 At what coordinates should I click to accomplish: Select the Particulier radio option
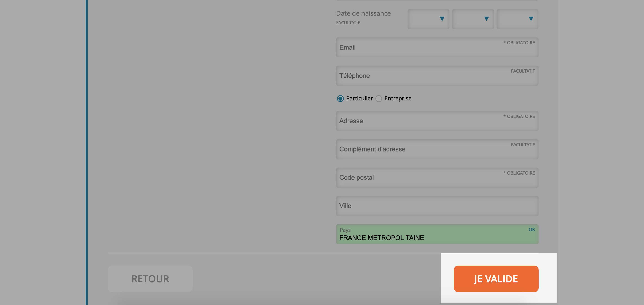[x=340, y=99]
